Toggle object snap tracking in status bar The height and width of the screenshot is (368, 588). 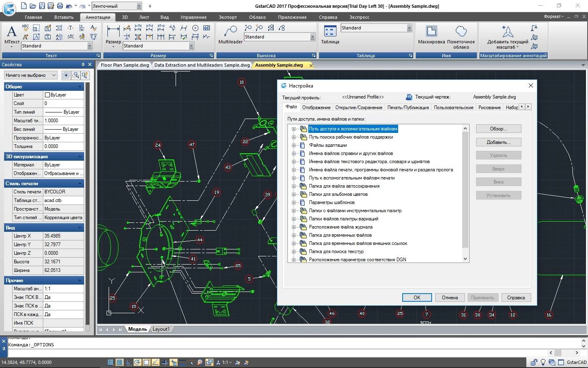156,362
